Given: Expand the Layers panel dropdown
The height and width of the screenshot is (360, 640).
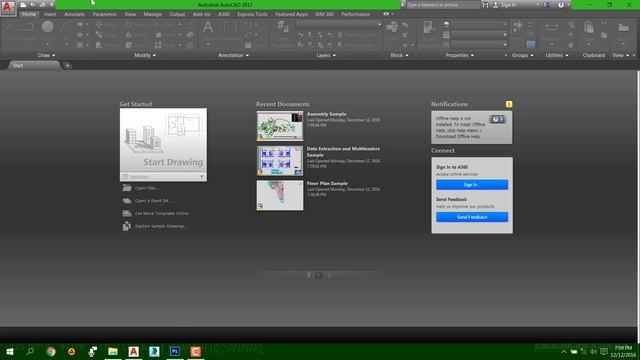Looking at the screenshot, I should 326,55.
